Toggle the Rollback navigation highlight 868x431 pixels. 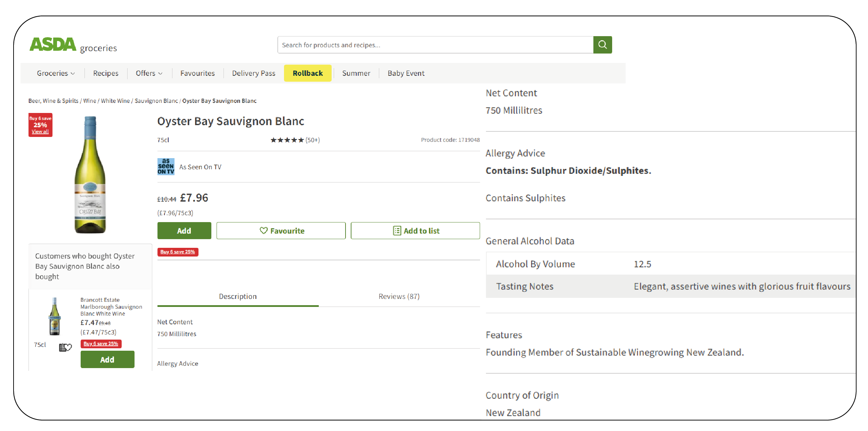pyautogui.click(x=307, y=73)
